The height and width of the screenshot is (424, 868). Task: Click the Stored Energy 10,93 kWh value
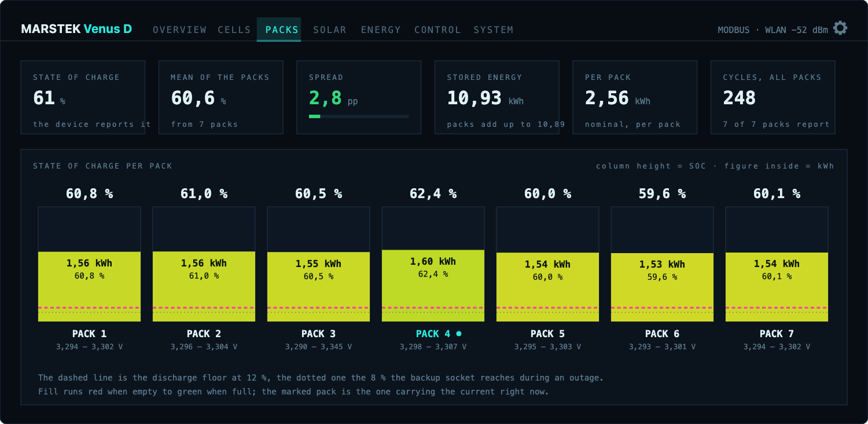click(485, 98)
